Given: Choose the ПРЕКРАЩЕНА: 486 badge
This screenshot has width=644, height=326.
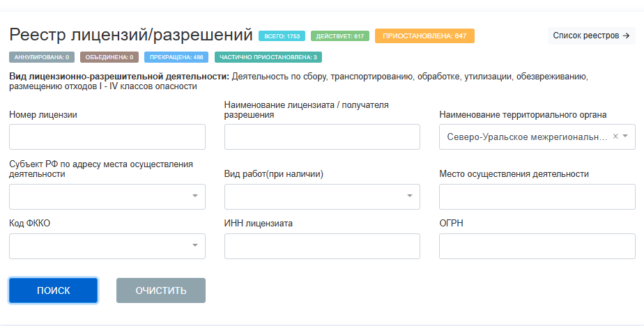Looking at the screenshot, I should tap(177, 57).
